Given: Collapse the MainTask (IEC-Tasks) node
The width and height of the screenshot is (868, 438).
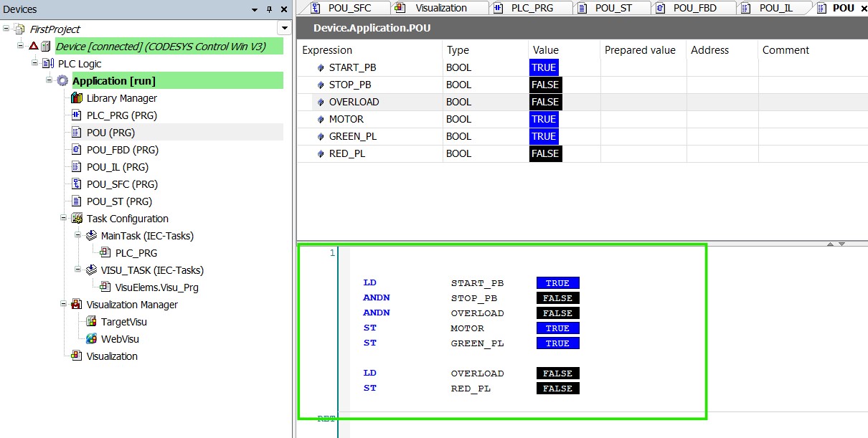Looking at the screenshot, I should [78, 236].
